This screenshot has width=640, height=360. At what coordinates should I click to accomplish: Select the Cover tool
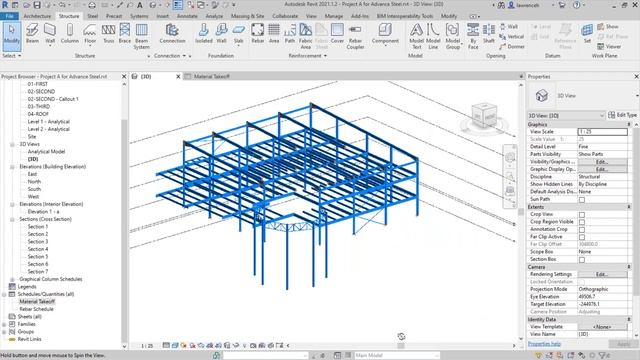tap(337, 33)
